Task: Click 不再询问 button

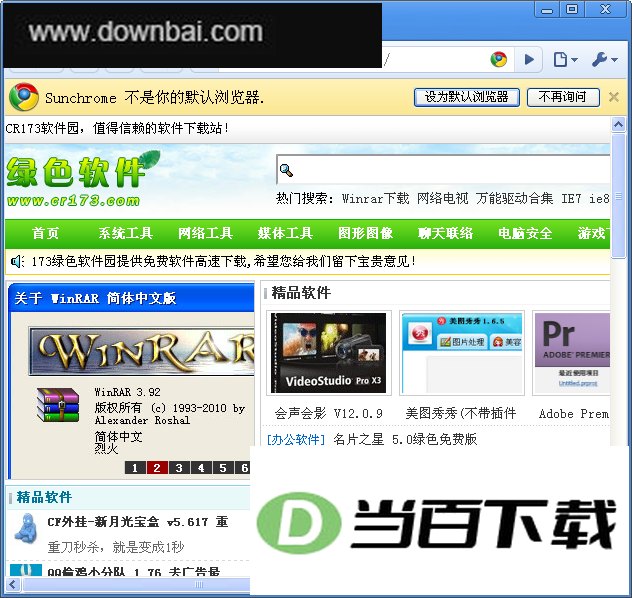Action: pos(563,97)
